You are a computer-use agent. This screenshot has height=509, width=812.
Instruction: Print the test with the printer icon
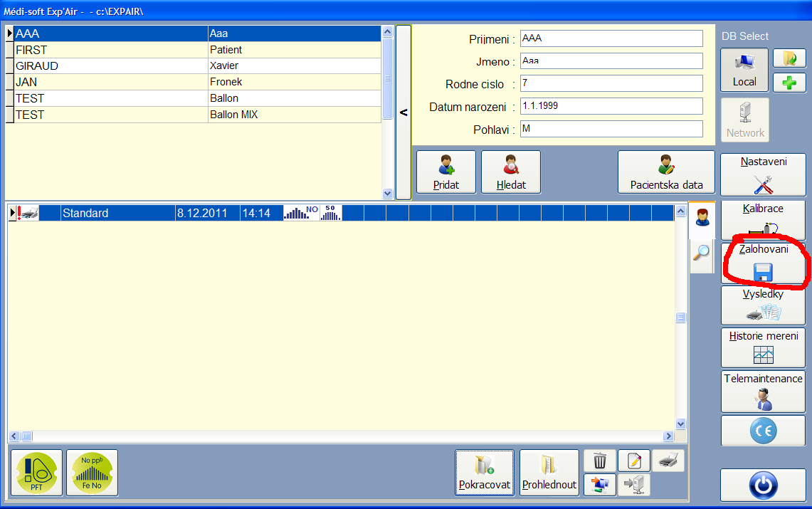point(668,461)
